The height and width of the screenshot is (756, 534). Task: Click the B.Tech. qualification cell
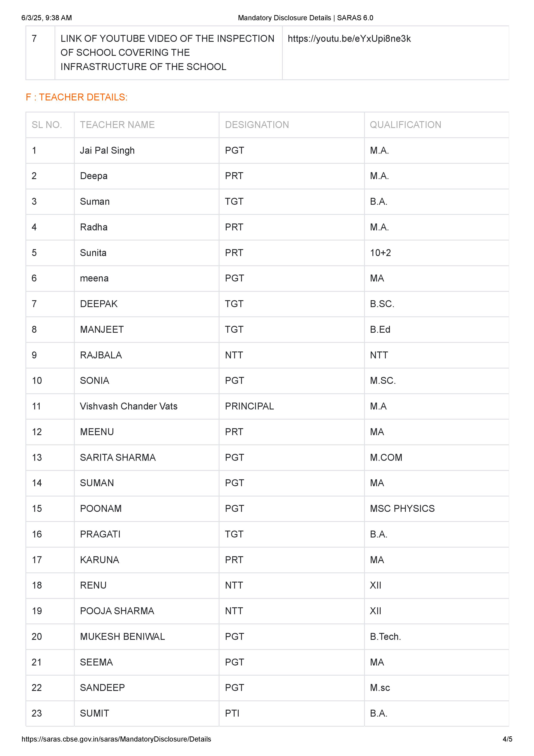point(385,636)
